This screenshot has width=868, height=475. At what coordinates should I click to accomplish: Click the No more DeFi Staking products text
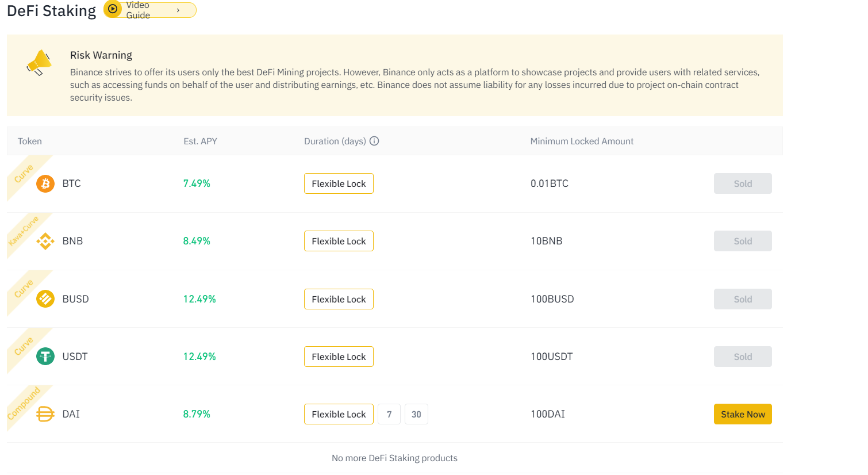(x=394, y=458)
